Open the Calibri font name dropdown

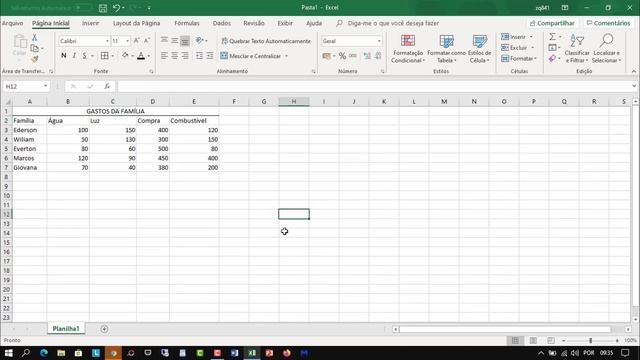click(107, 41)
